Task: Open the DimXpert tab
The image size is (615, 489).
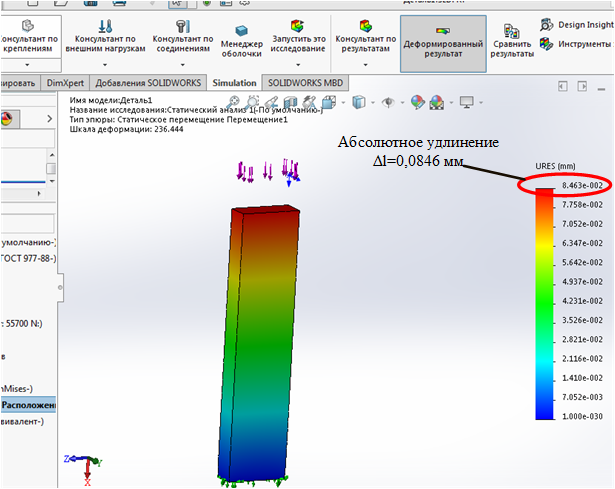Action: pyautogui.click(x=66, y=82)
